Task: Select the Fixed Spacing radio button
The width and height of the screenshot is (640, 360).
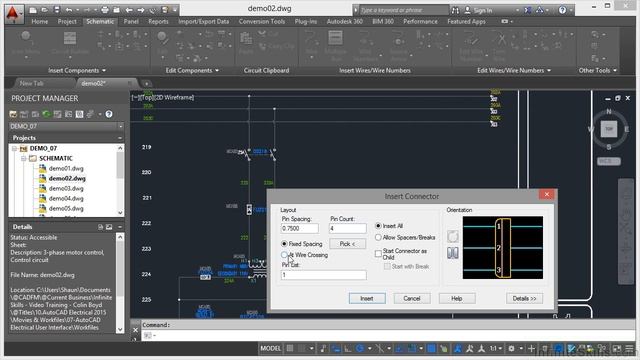Action: click(x=284, y=244)
